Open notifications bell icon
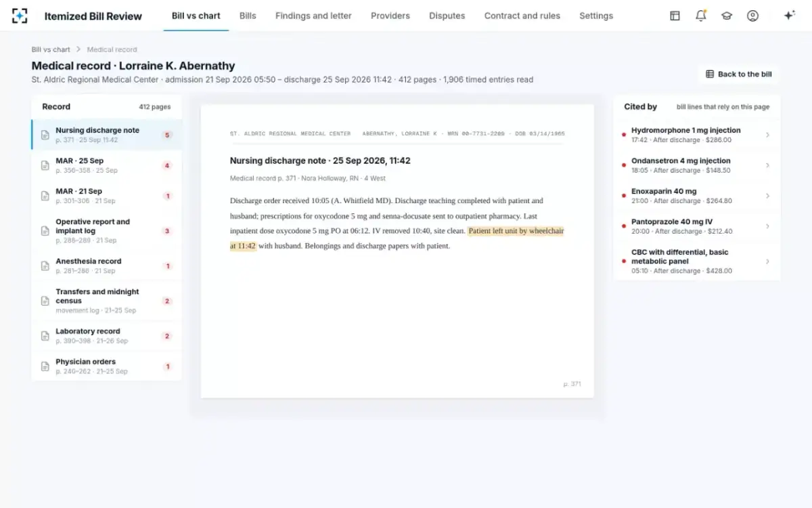Screen dimensions: 812x508 [x=701, y=16]
